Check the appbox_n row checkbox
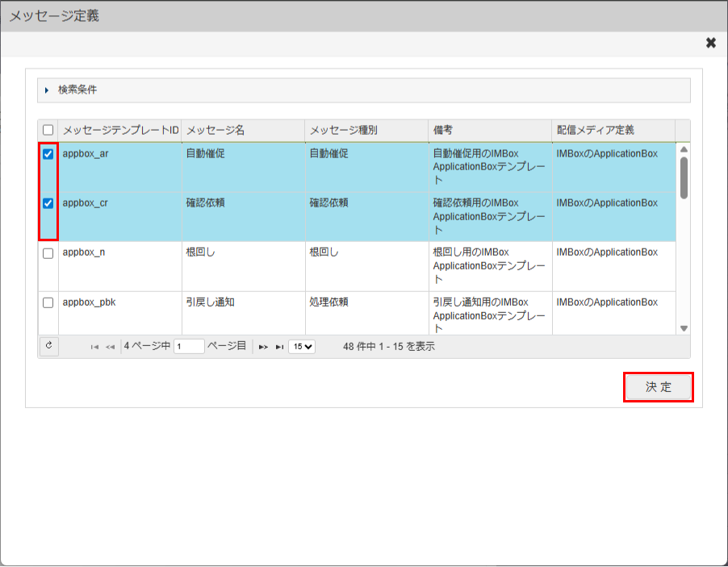Screen dimensions: 728x567 pyautogui.click(x=48, y=253)
